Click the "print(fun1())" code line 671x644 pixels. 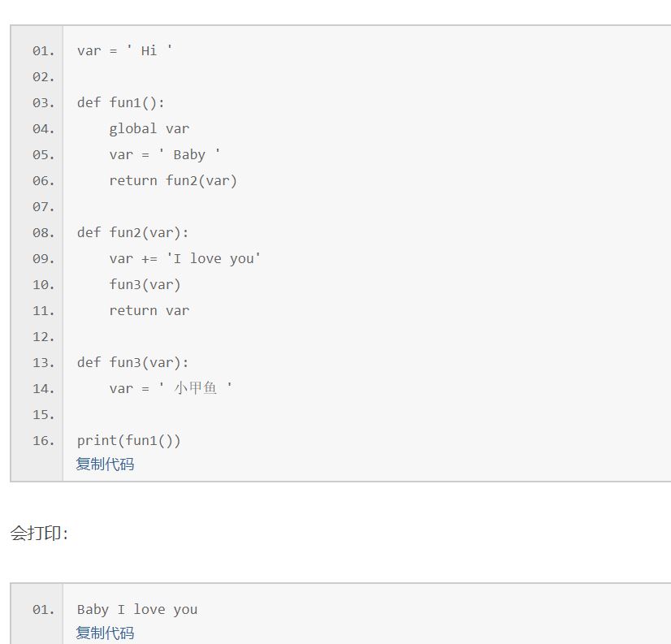click(x=128, y=440)
